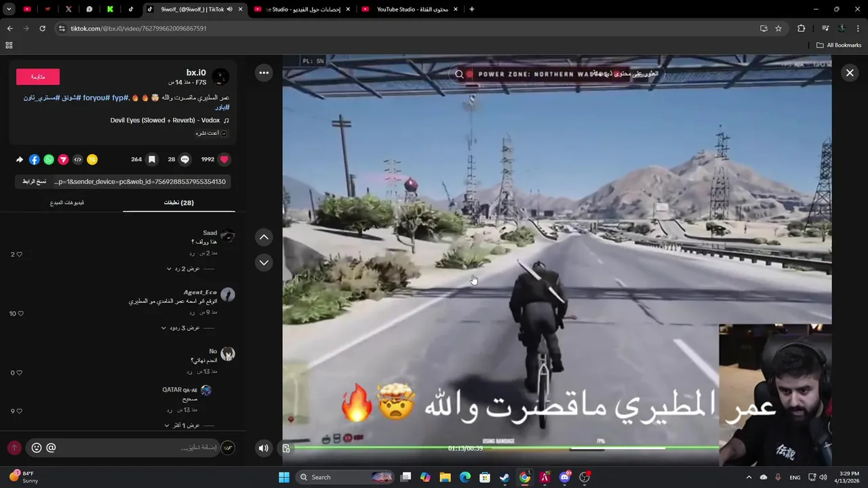This screenshot has height=488, width=868.
Task: Open All Bookmarks folder
Action: pyautogui.click(x=839, y=45)
